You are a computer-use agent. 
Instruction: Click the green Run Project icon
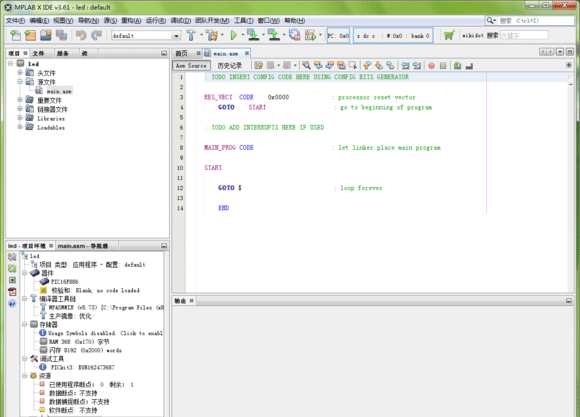pos(233,35)
